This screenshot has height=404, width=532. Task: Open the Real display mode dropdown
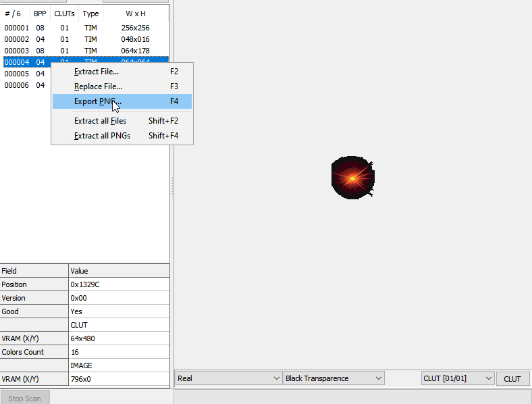[228, 378]
